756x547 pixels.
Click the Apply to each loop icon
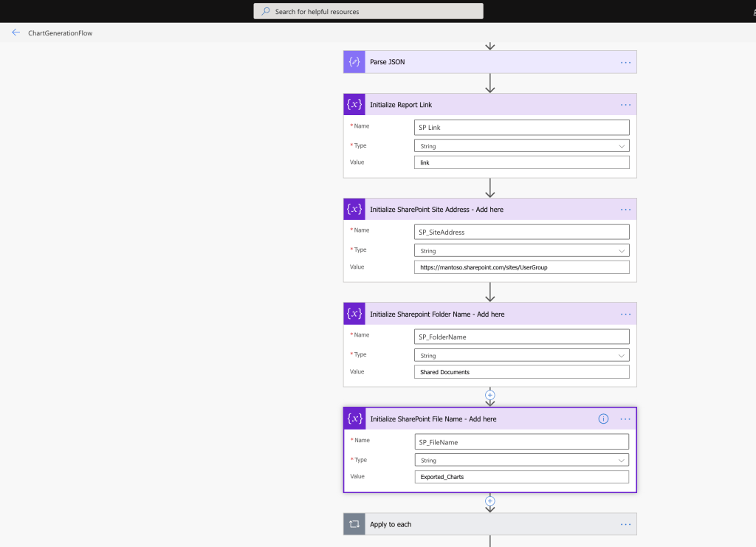(x=354, y=524)
